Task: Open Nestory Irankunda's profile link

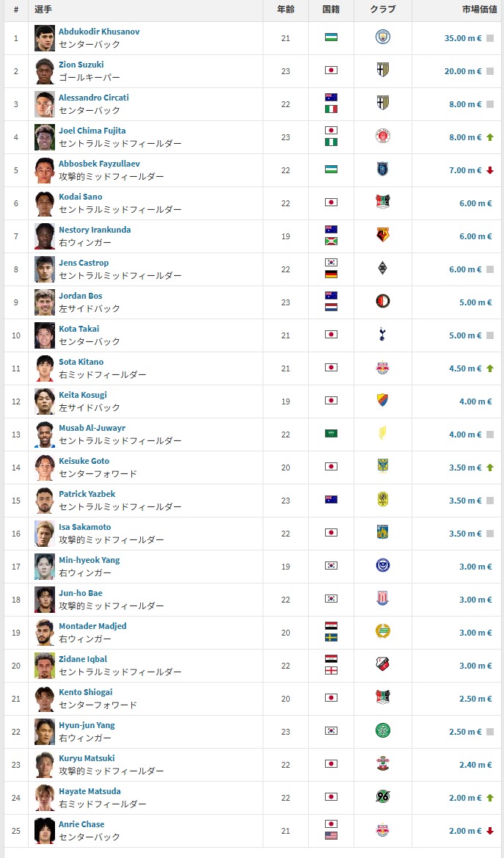Action: [95, 230]
